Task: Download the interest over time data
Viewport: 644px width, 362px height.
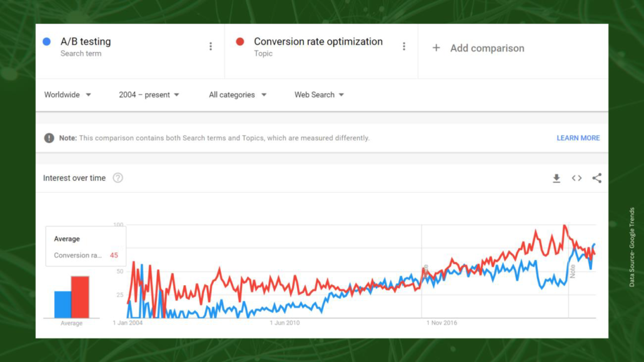Action: pos(556,178)
